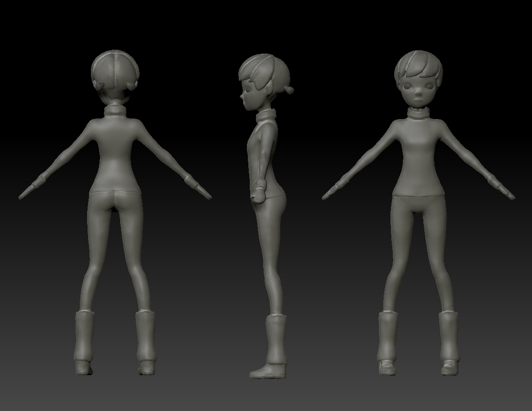
Task: Click the face of the front-facing figure
Action: 418,91
